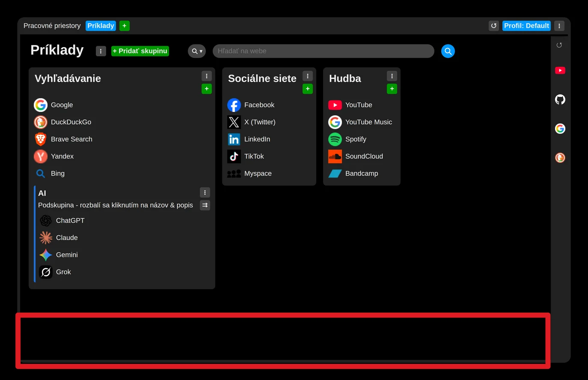588x380 pixels.
Task: Click the Hudba group title
Action: [x=345, y=78]
